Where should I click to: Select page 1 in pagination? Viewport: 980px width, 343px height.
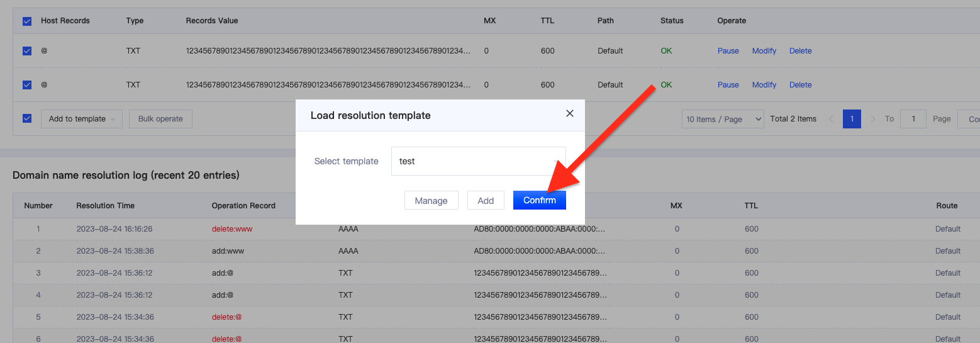pyautogui.click(x=852, y=119)
